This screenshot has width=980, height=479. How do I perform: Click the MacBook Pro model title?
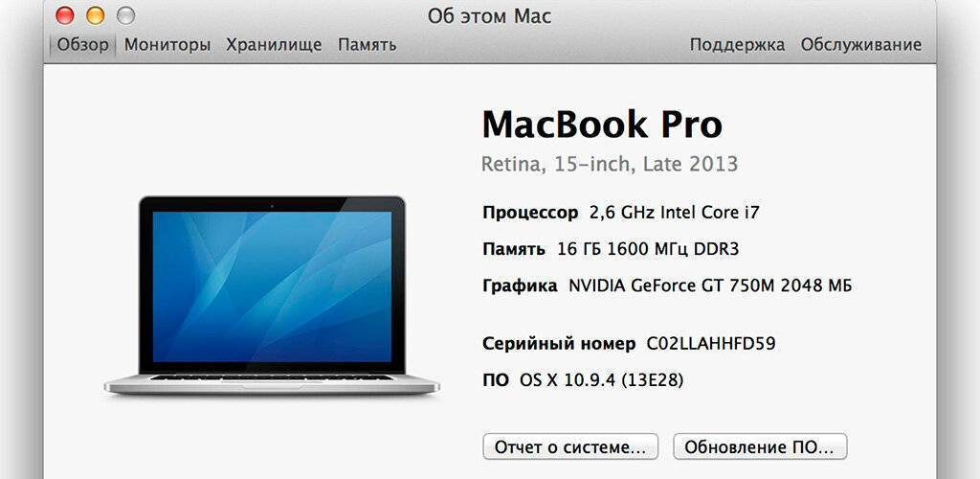pyautogui.click(x=603, y=125)
